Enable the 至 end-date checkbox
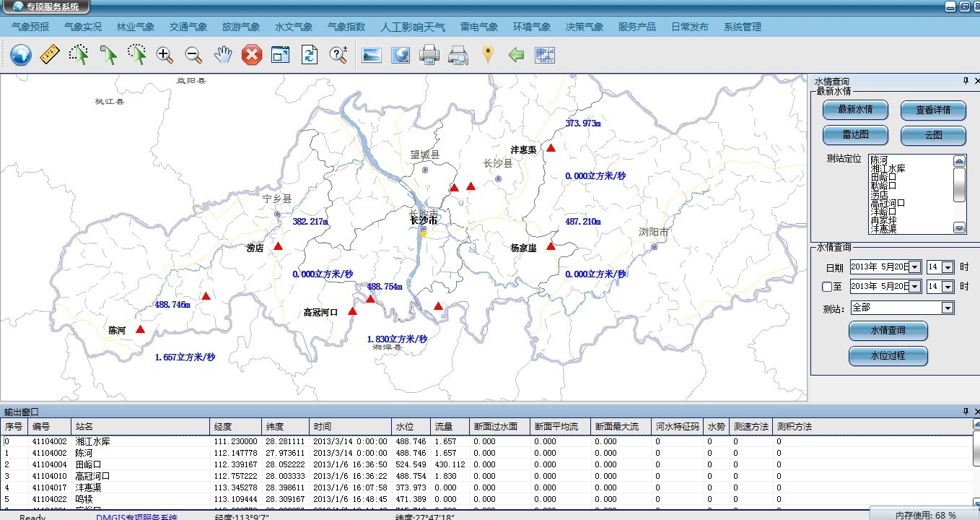 827,287
